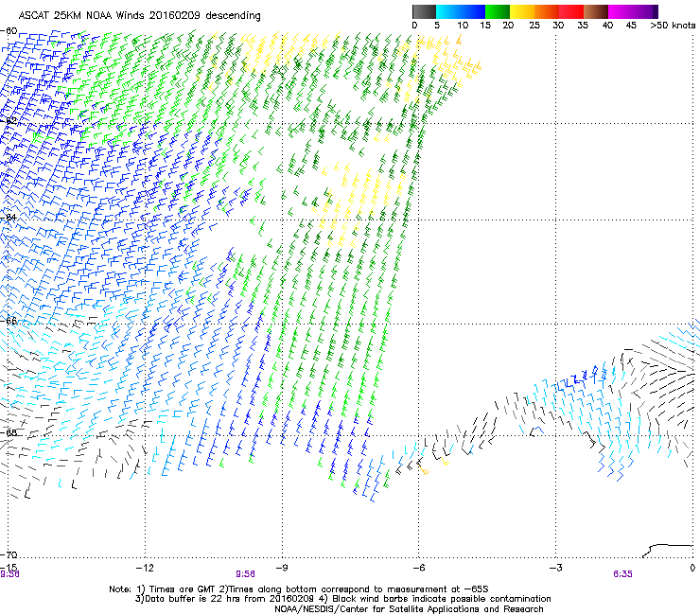Image resolution: width=700 pixels, height=615 pixels.
Task: Click the legend label '35'
Action: (583, 26)
